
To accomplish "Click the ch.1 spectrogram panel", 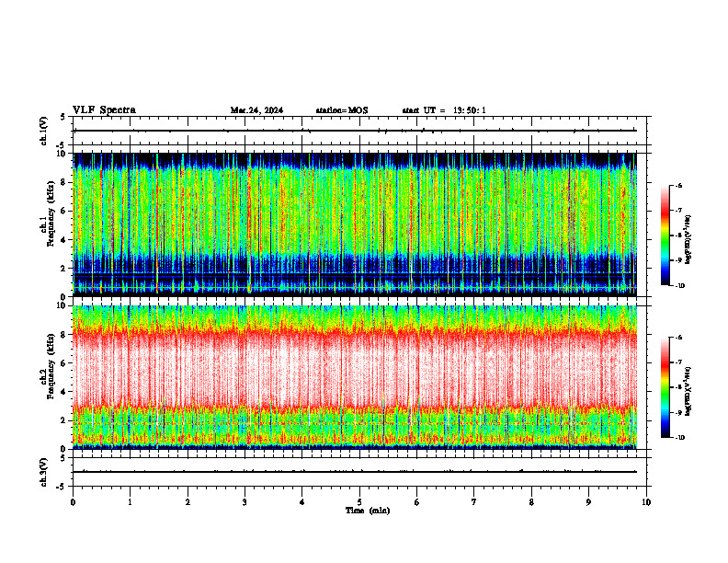I will click(355, 224).
